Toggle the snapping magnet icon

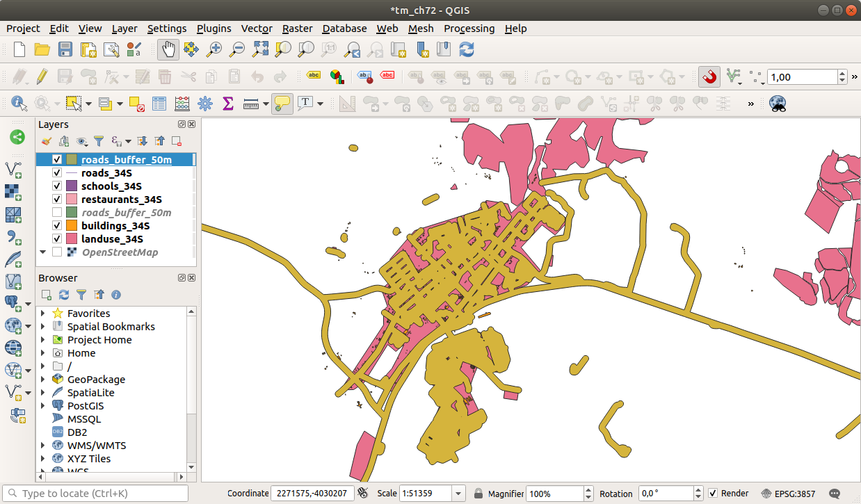[x=709, y=77]
